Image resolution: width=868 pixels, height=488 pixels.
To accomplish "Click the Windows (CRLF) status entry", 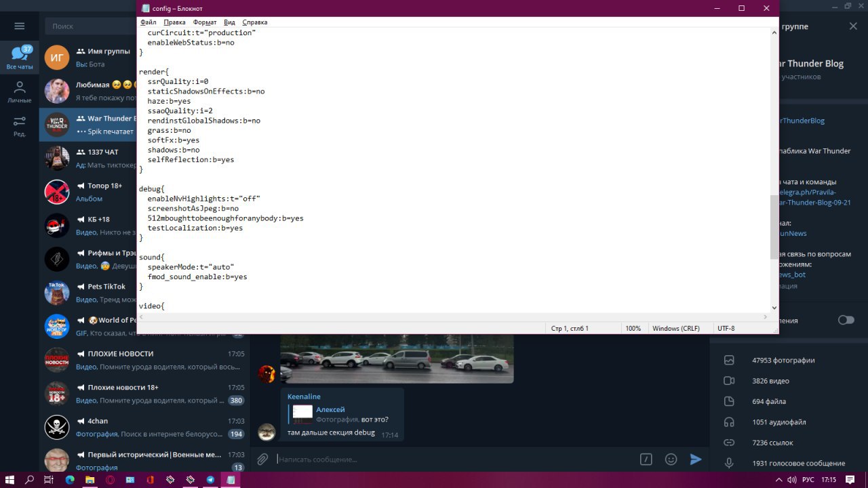I will [675, 328].
